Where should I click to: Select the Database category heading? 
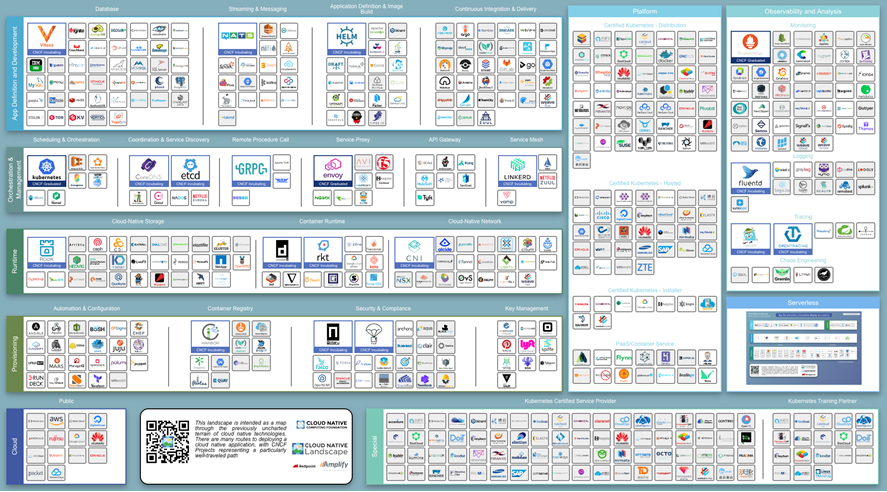coord(107,9)
